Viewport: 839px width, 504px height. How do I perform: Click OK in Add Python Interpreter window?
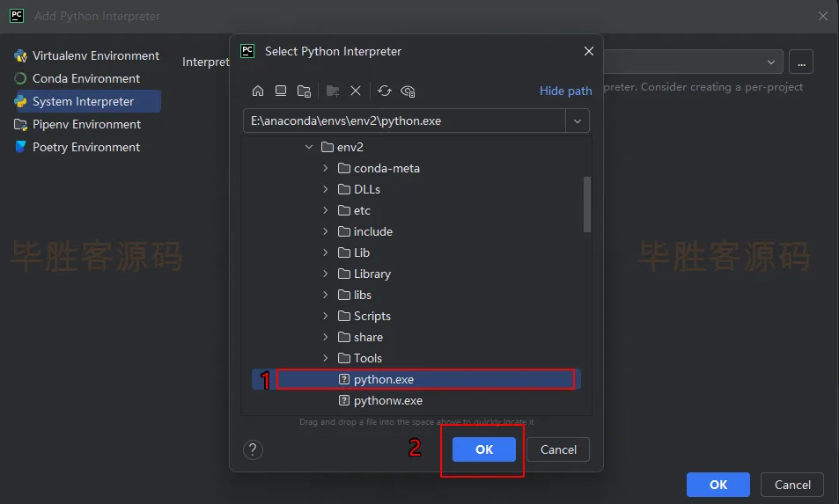[x=718, y=485]
